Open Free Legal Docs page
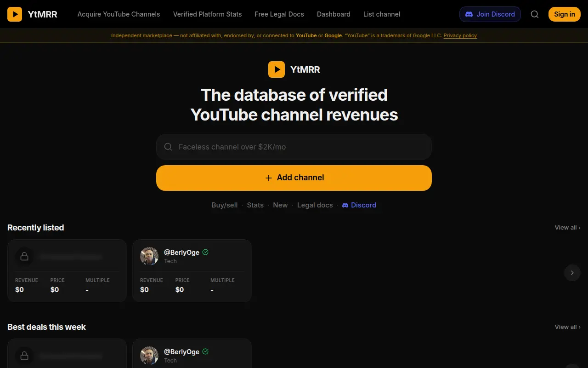 [279, 14]
